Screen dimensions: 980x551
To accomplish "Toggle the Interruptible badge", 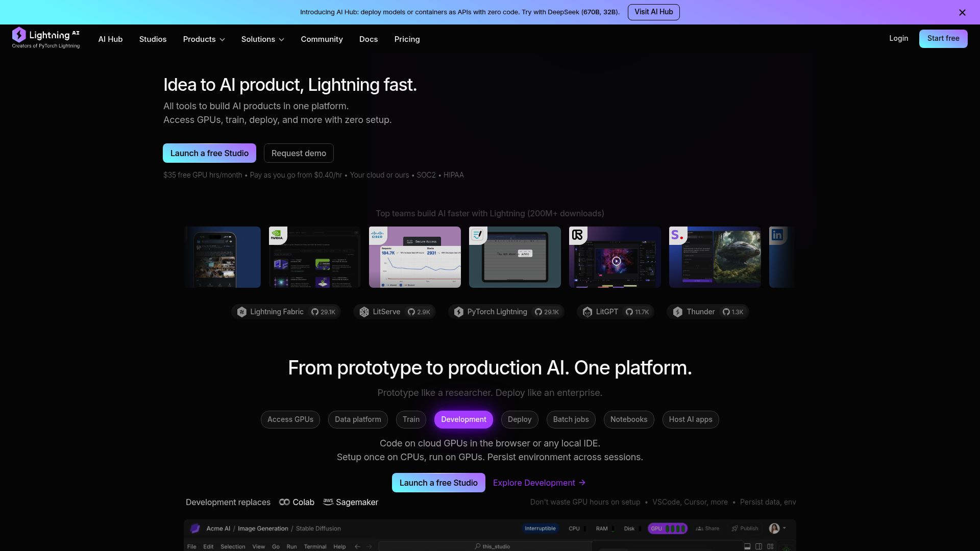I will pos(541,529).
